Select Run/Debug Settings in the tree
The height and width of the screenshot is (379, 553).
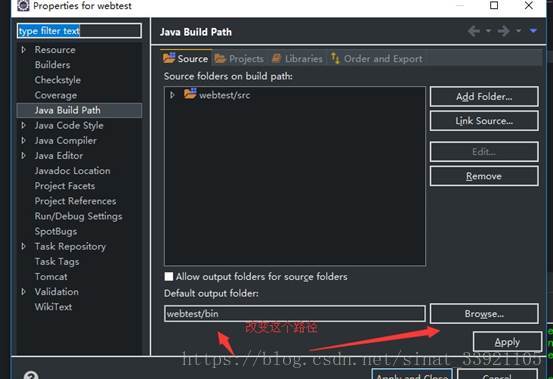pyautogui.click(x=79, y=216)
